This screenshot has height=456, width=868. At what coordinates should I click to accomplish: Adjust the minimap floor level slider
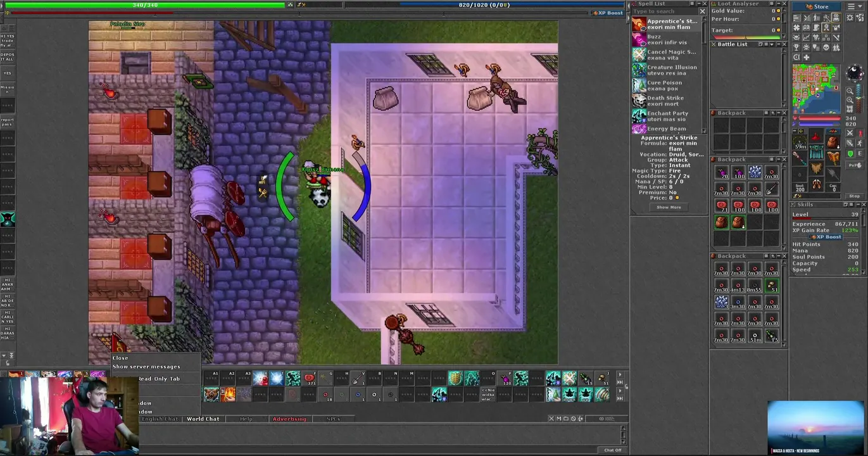(859, 99)
